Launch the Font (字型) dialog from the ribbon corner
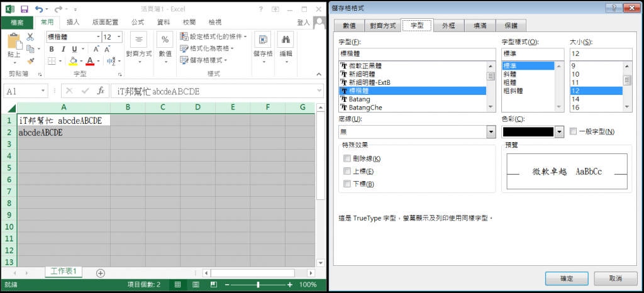This screenshot has height=293, width=644. 120,75
